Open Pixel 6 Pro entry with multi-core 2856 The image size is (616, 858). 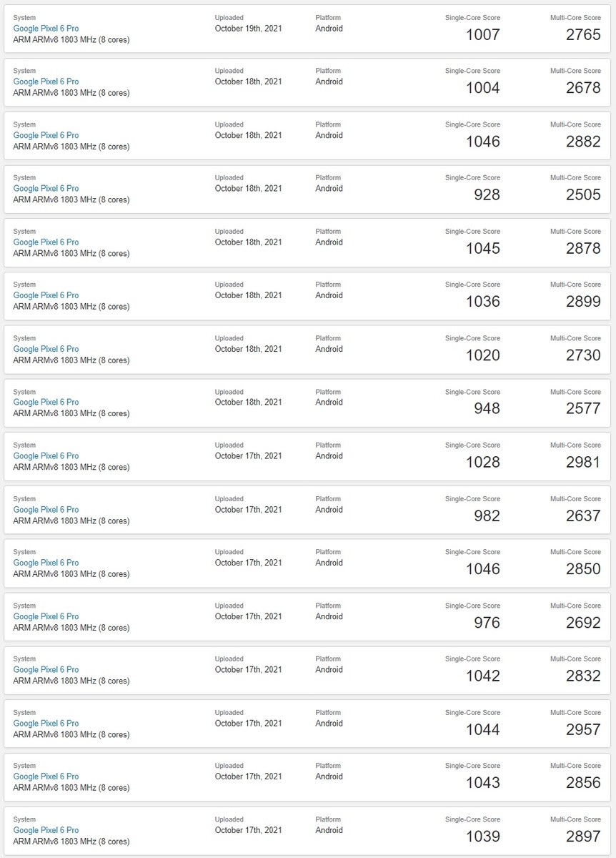[x=46, y=776]
